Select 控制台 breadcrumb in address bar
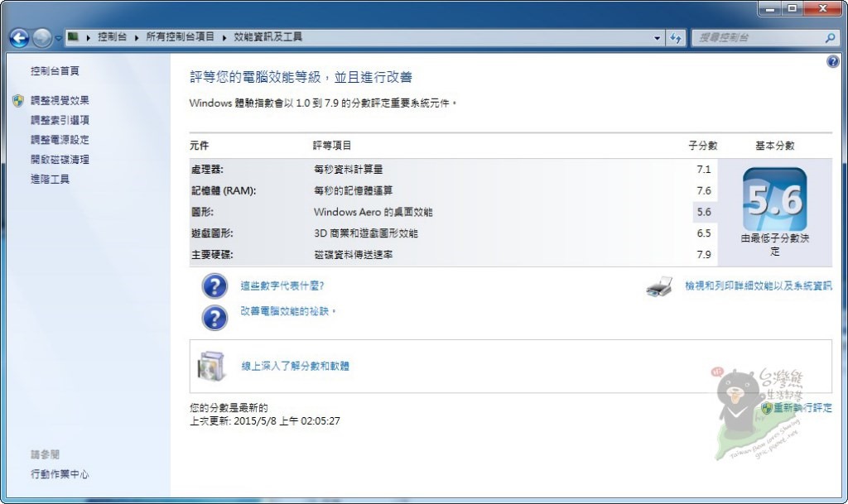 point(112,36)
